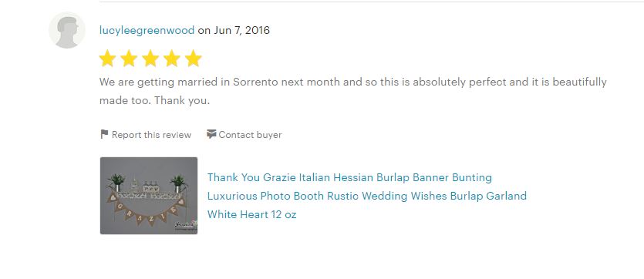644x279 pixels.
Task: Open the Contact buyer link
Action: [250, 135]
